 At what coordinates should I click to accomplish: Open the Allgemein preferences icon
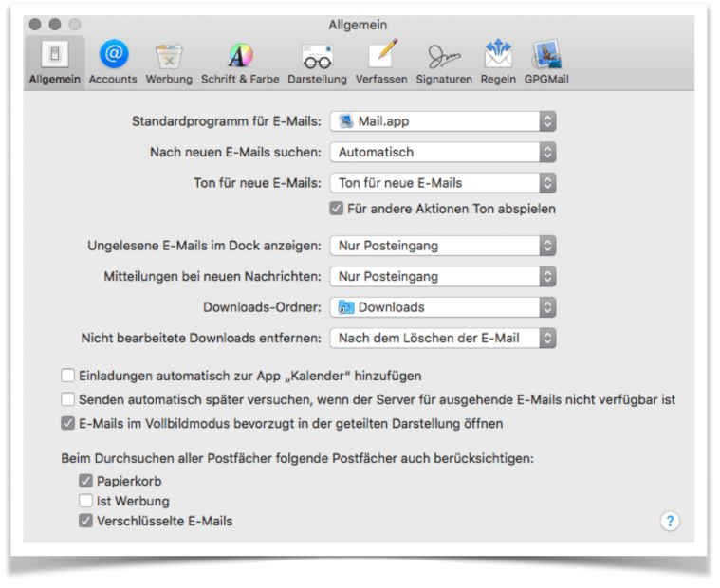55,54
